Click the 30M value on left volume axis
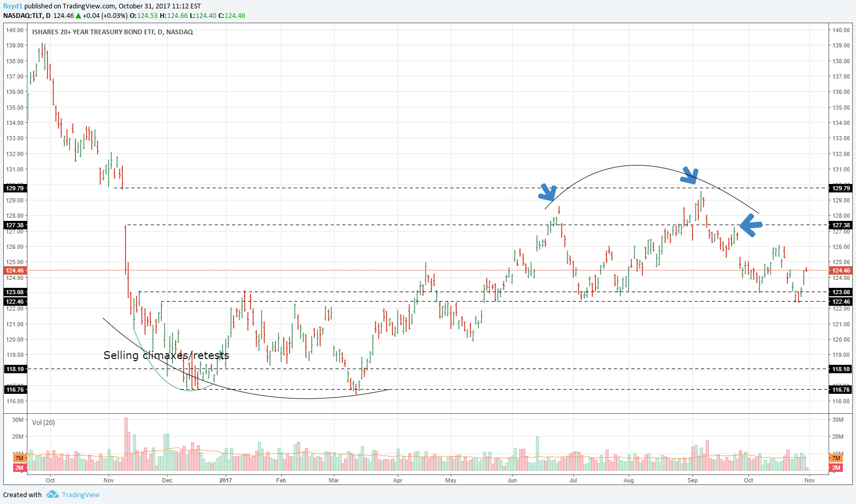This screenshot has height=504, width=856. [18, 420]
